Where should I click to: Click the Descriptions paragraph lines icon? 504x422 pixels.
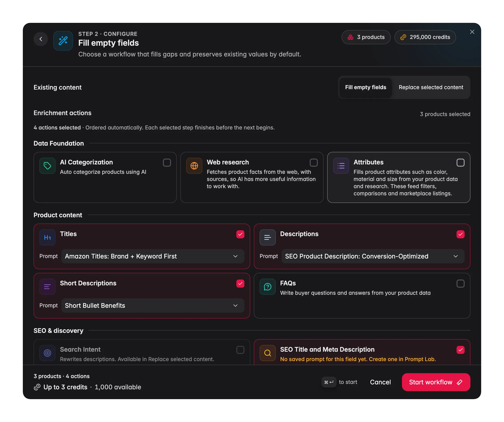tap(268, 237)
